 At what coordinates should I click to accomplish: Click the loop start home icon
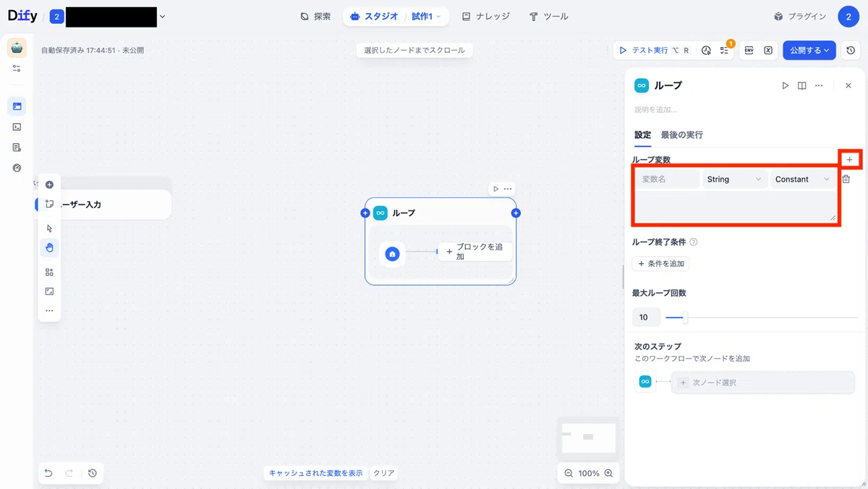(392, 254)
